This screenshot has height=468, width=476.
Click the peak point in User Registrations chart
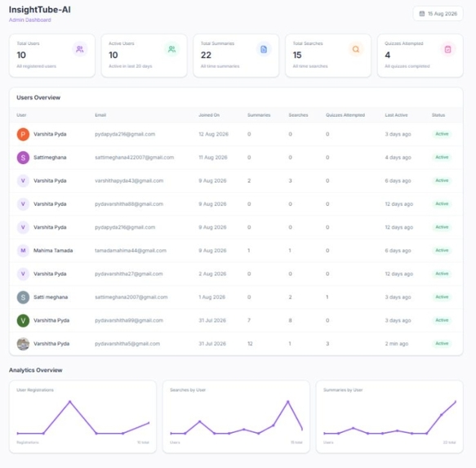pyautogui.click(x=70, y=402)
